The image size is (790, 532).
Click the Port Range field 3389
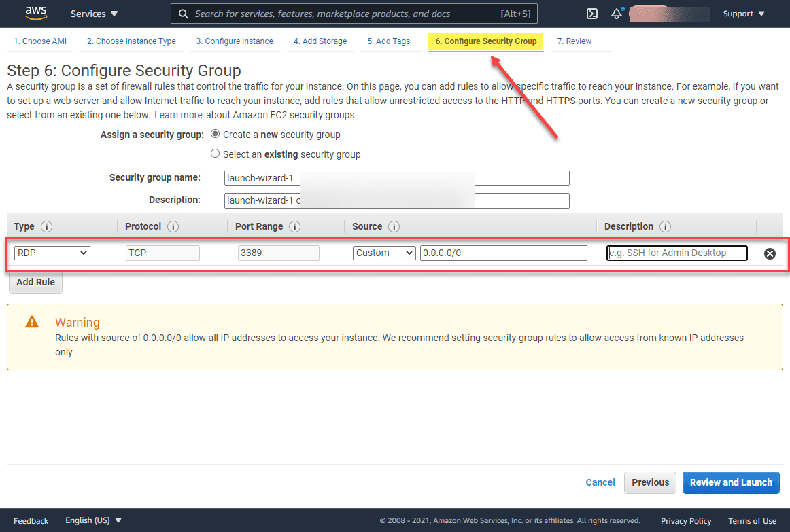click(278, 253)
